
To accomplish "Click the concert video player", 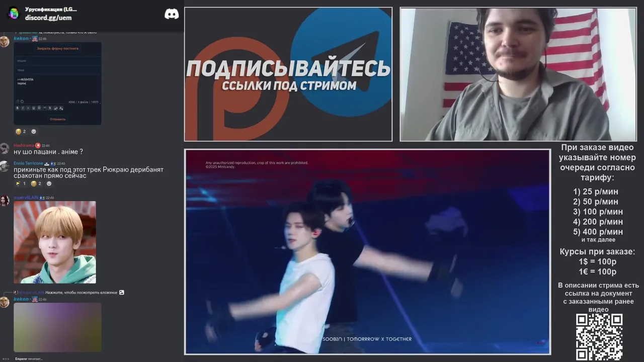I will [x=367, y=252].
